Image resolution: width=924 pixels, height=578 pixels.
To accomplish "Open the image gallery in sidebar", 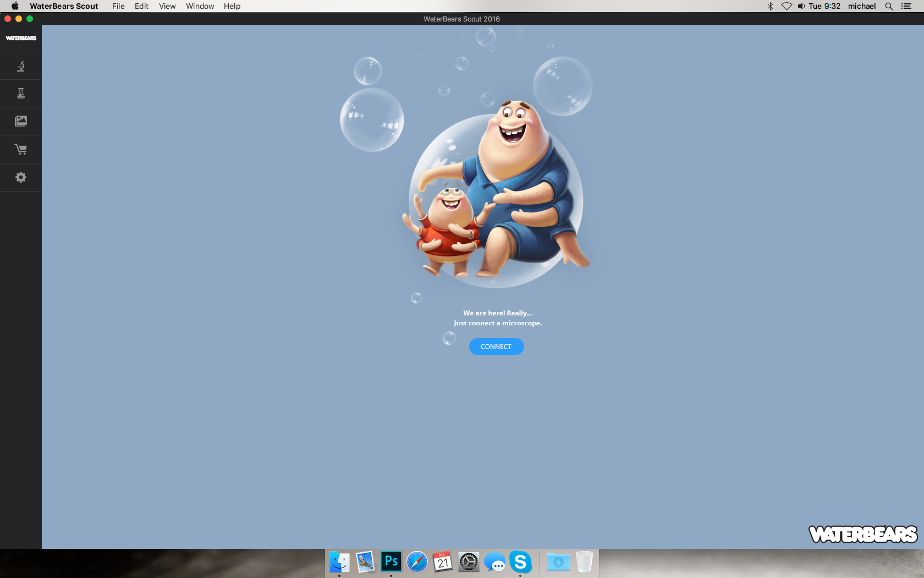I will click(21, 121).
